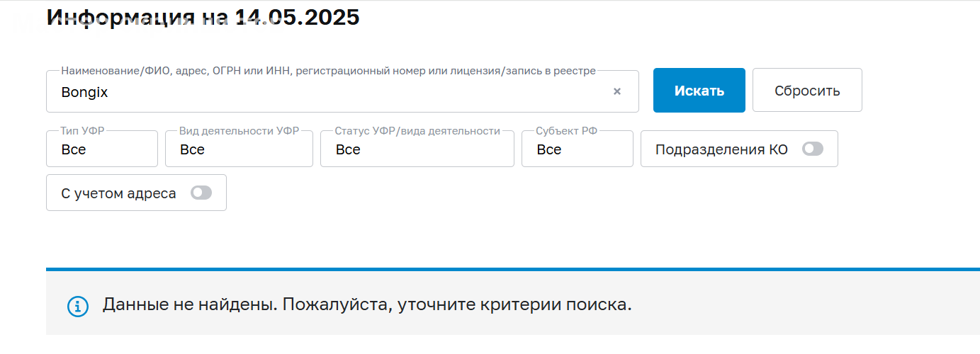Click the С учетом адреса label text
This screenshot has width=980, height=354.
coord(118,193)
